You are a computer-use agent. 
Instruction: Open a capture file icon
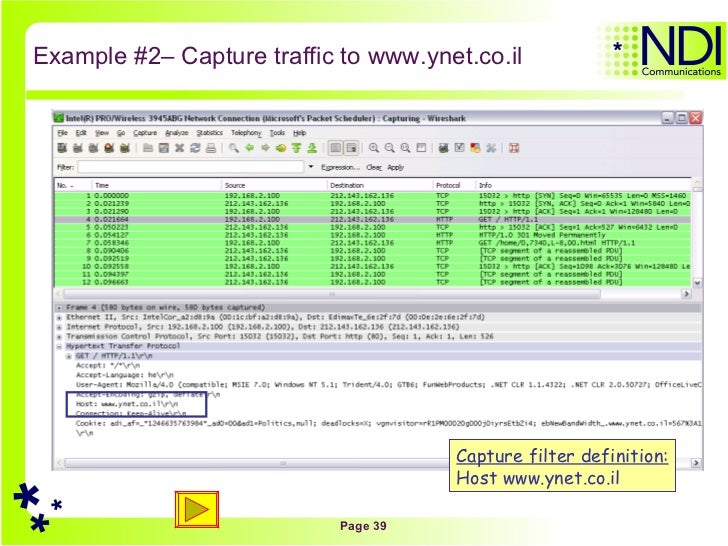pos(148,148)
